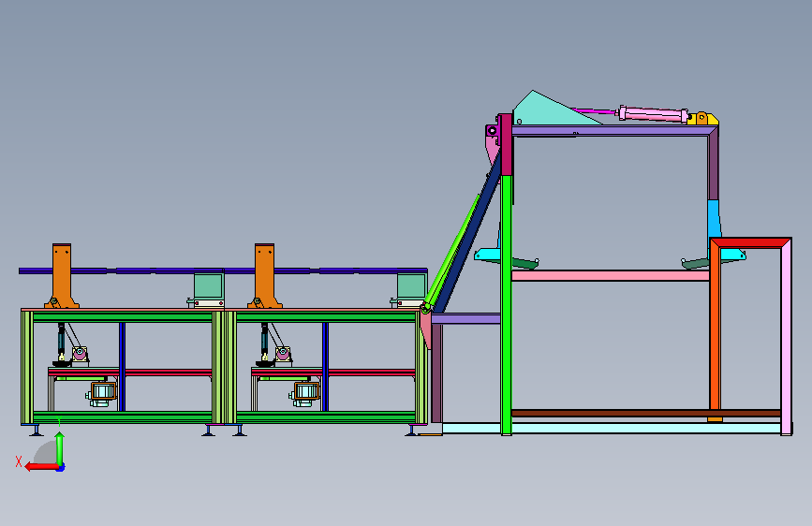Select the pink pneumatic cylinder atop the frame
Image resolution: width=812 pixels, height=526 pixels.
tap(653, 114)
